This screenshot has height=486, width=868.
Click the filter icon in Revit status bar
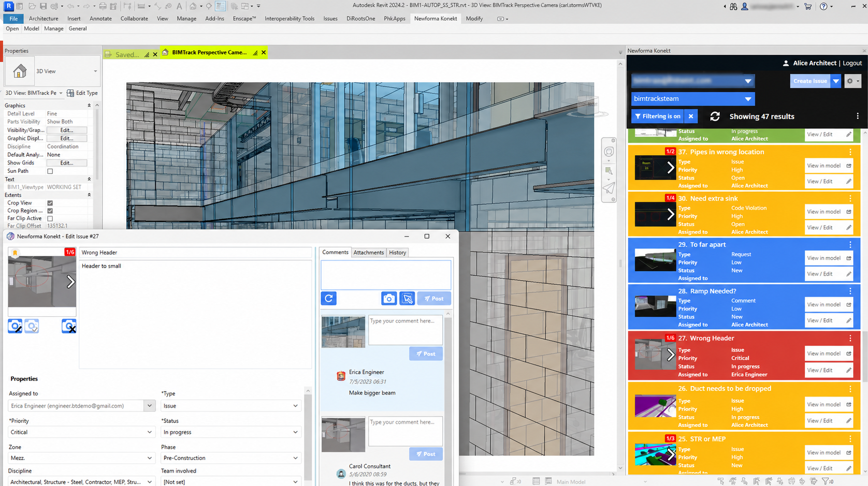826,481
